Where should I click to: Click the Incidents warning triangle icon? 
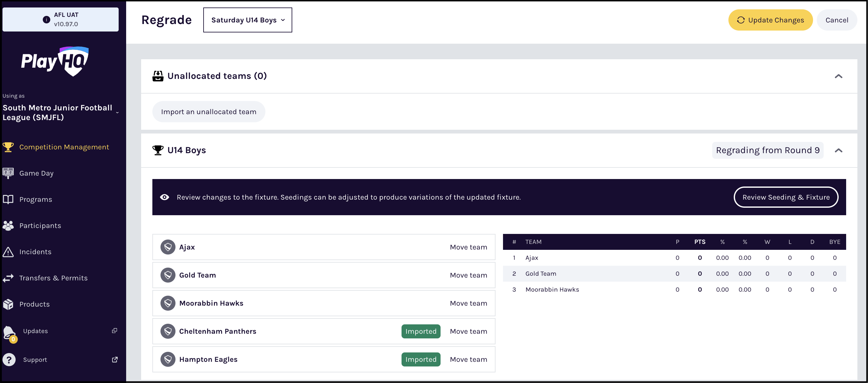(x=8, y=252)
